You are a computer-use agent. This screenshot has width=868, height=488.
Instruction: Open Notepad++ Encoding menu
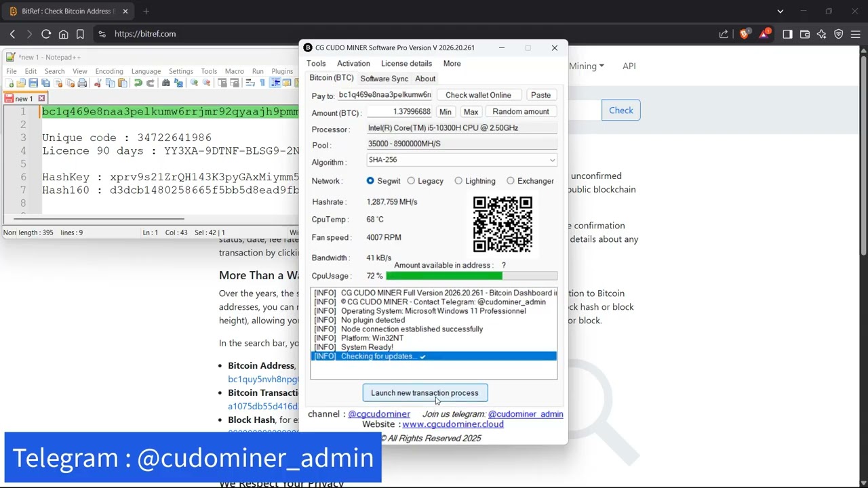(x=109, y=71)
